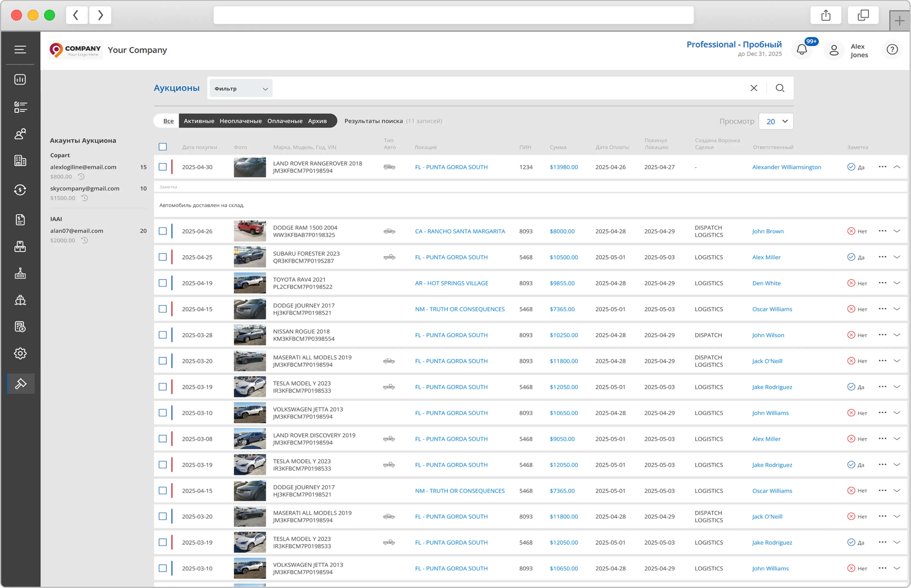The image size is (911, 588).
Task: Toggle note status Да on Subaru Forester row
Action: pyautogui.click(x=856, y=257)
